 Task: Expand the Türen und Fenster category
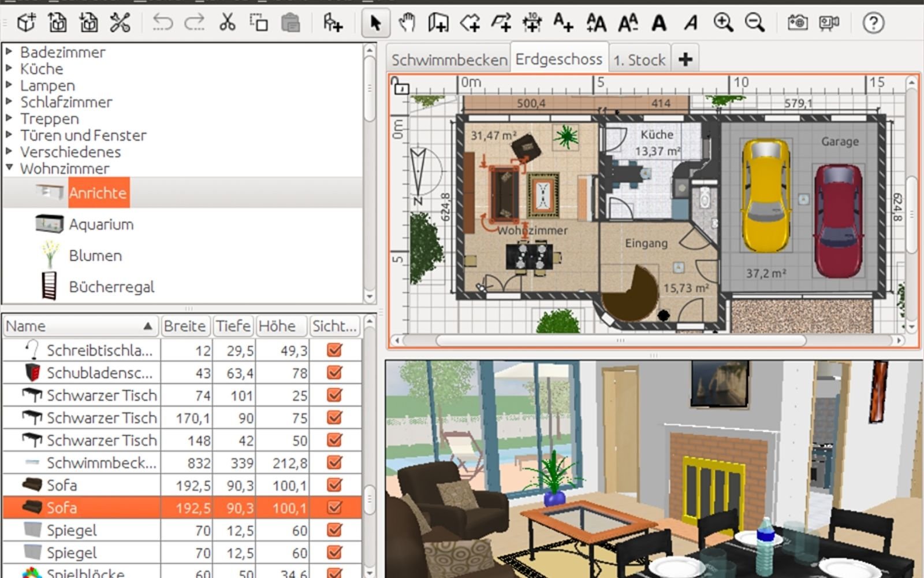10,135
